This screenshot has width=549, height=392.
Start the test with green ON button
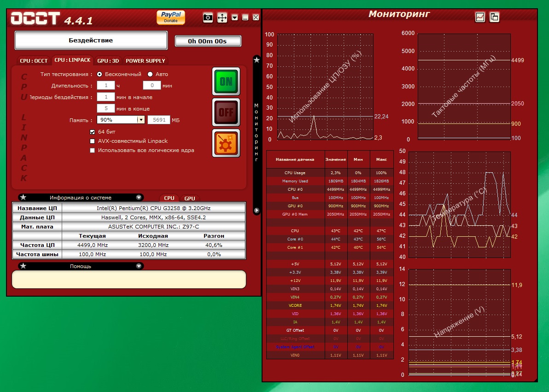point(226,81)
